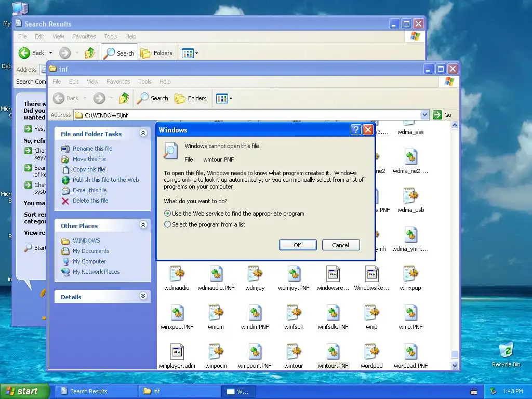Open WINDOWS folder in Other Places

pos(86,241)
